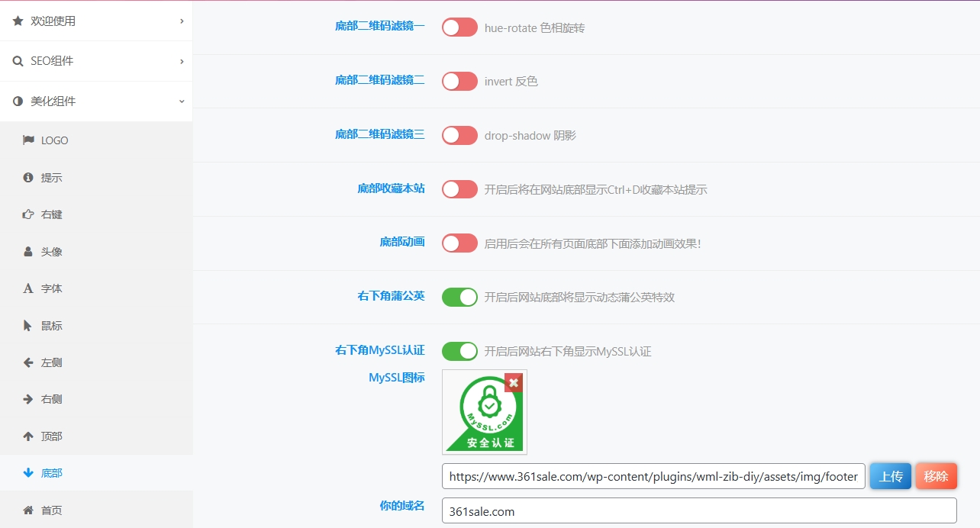Viewport: 980px width, 528px height.
Task: Click the home icon beside 首页
Action: (x=28, y=510)
